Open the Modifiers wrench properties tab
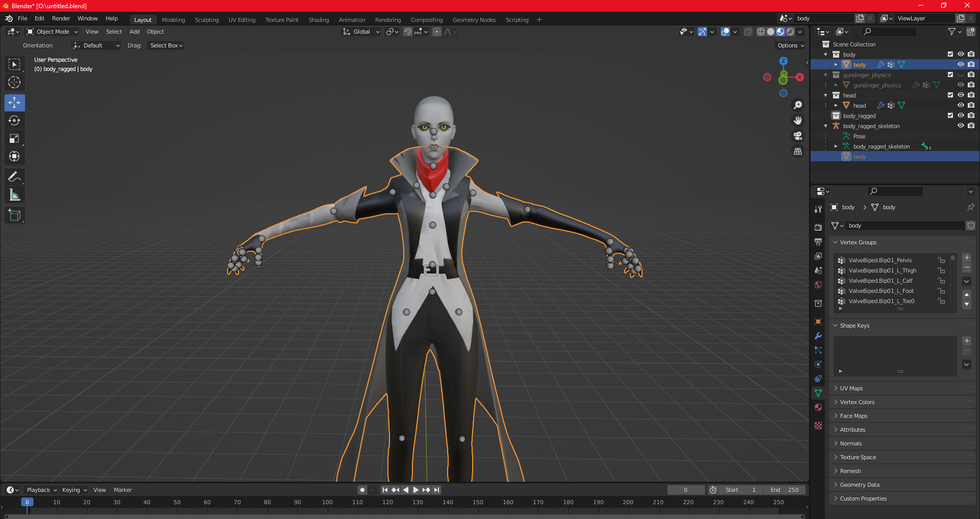The image size is (980, 519). pos(818,336)
